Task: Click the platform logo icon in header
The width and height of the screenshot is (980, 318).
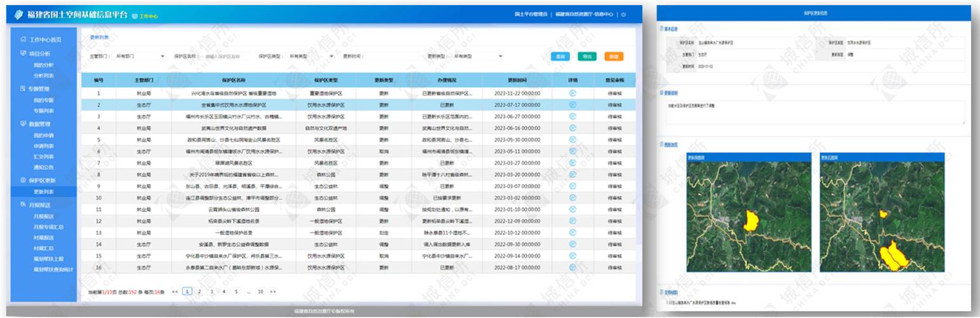Action: pos(18,14)
